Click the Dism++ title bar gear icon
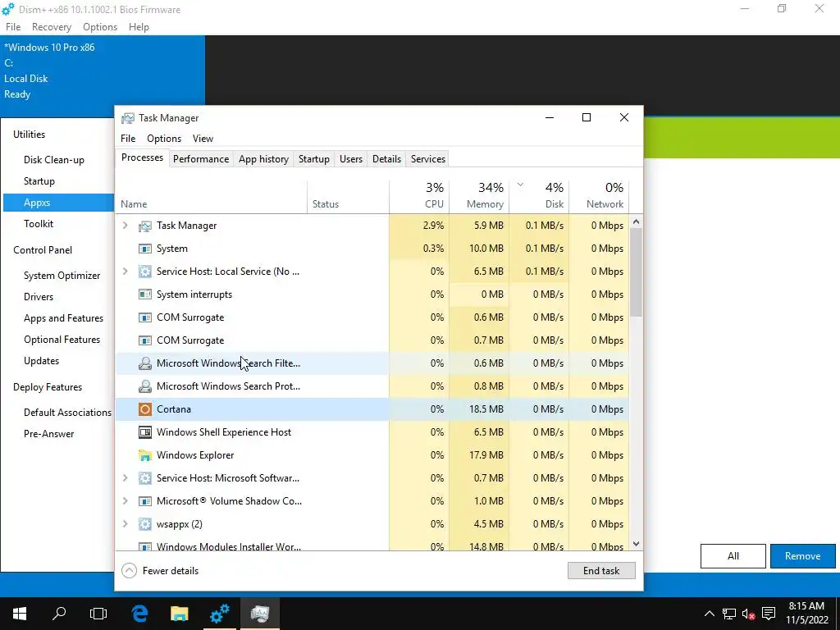The width and height of the screenshot is (840, 630). click(x=8, y=9)
